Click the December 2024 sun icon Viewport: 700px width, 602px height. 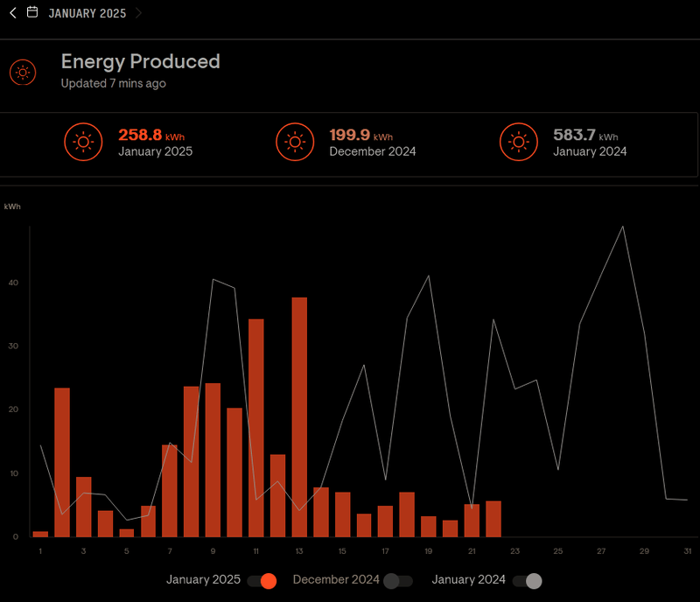point(295,142)
